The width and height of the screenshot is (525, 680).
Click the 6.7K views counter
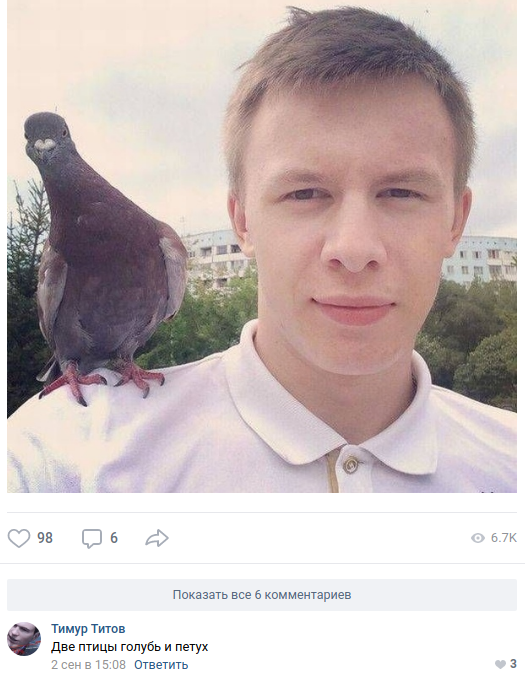pyautogui.click(x=503, y=538)
